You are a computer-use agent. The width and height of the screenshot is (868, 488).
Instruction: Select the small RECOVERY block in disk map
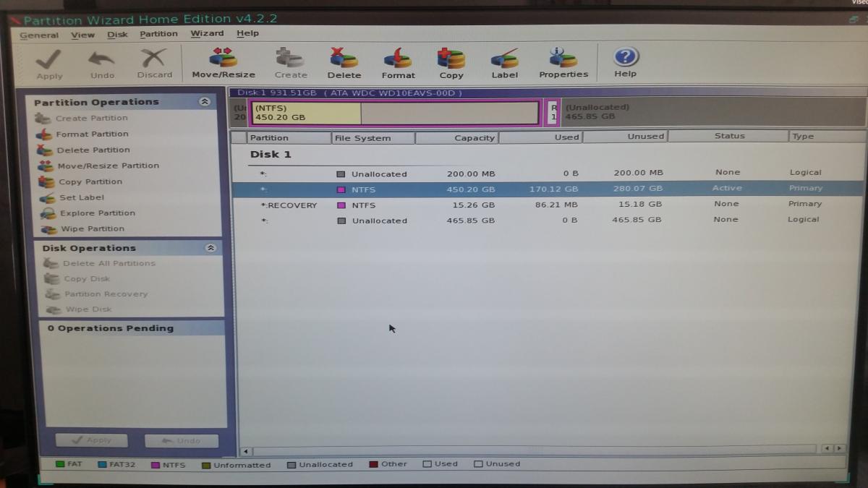point(553,112)
